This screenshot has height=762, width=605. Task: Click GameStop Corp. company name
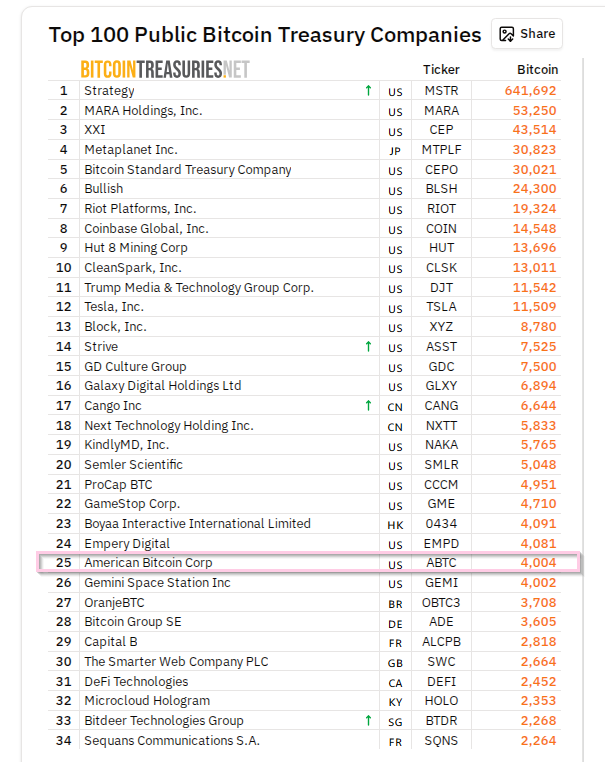point(132,504)
